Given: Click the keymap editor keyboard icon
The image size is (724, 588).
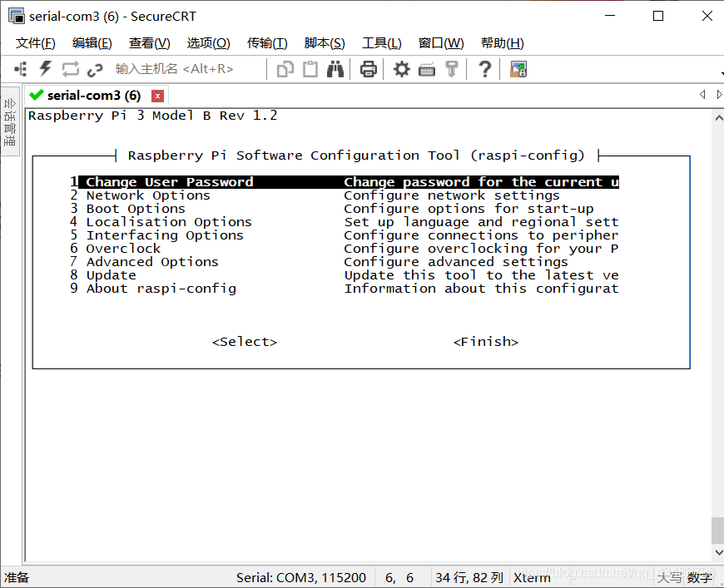Looking at the screenshot, I should (427, 70).
